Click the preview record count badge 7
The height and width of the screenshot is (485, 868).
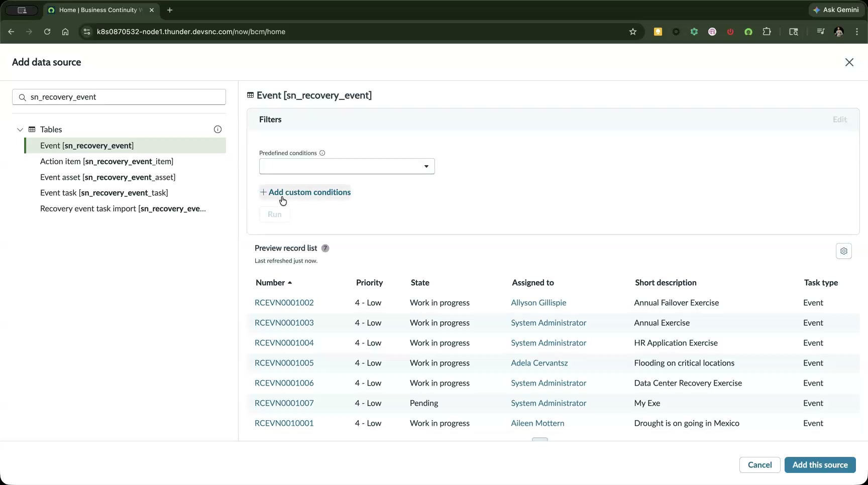pos(325,249)
